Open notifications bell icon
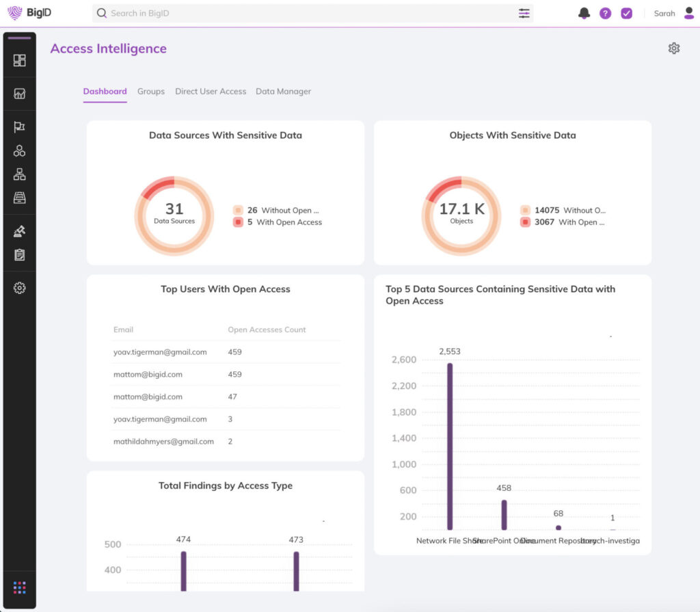Screen dimensions: 700x612 pyautogui.click(x=584, y=14)
